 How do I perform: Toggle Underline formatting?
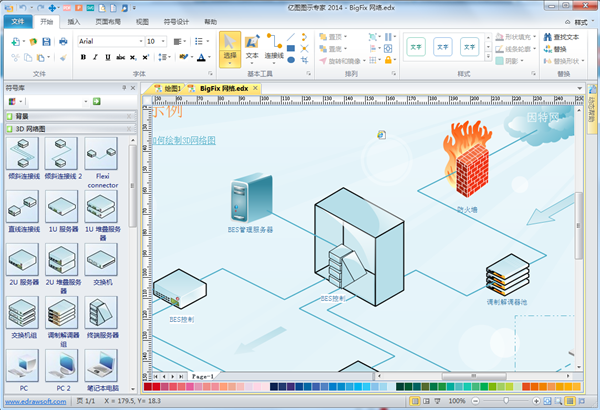point(109,57)
